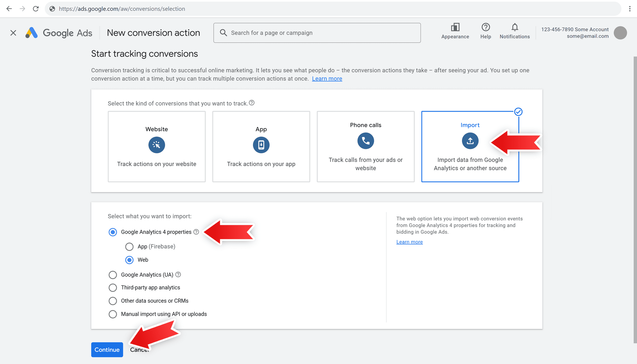Select the Import conversion type tile
This screenshot has height=364, width=637.
(x=470, y=147)
